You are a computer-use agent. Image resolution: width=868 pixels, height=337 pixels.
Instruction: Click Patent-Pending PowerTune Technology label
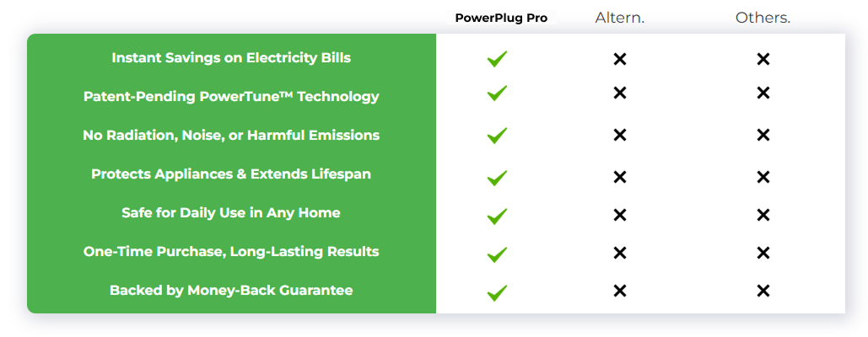coord(231,97)
